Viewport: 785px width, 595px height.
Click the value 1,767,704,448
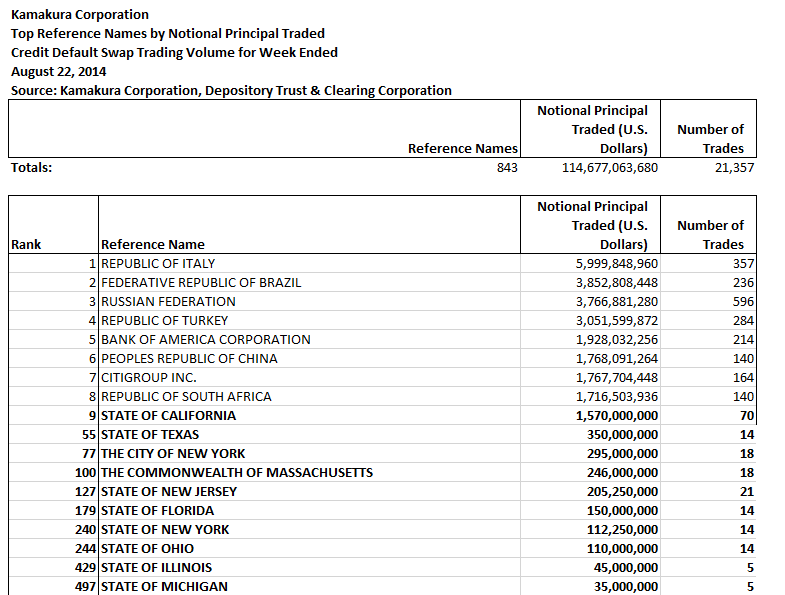617,378
